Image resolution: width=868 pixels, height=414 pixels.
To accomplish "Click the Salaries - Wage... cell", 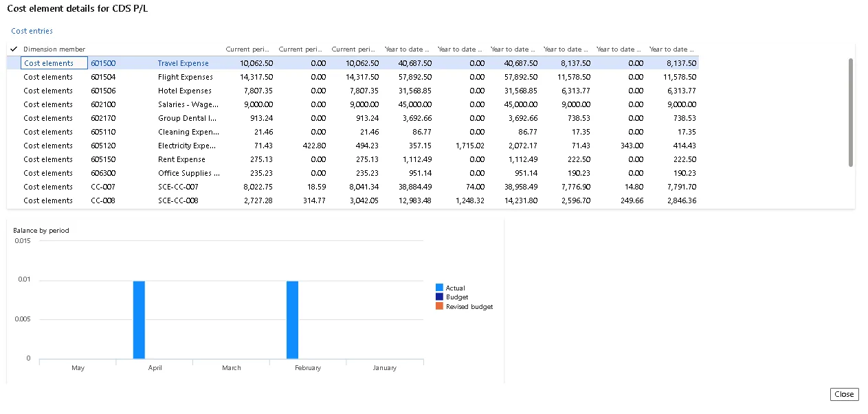I will click(188, 104).
